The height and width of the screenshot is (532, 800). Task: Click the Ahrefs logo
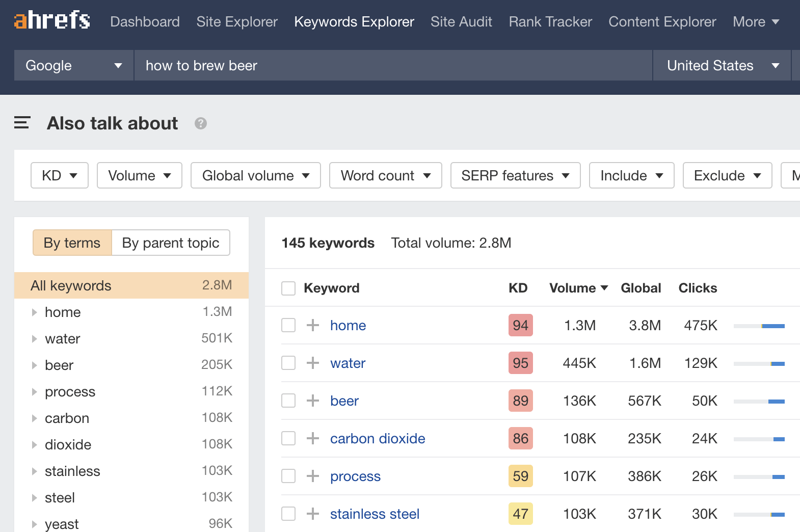(x=52, y=21)
